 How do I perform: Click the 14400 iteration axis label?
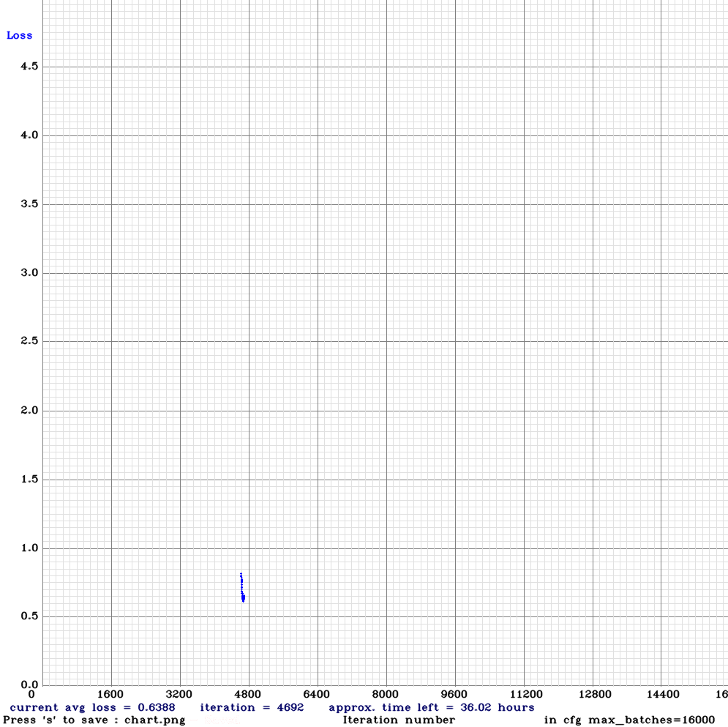[x=664, y=695]
